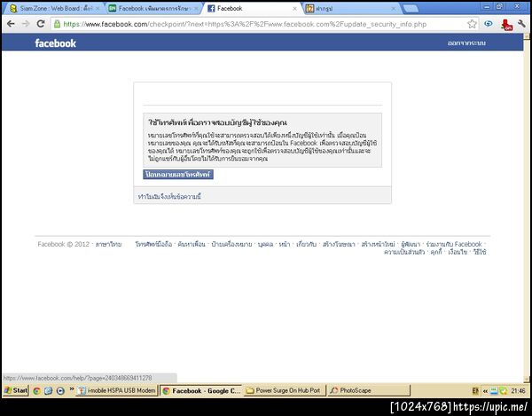This screenshot has width=532, height=416.
Task: Open the Badges footer link
Action: pyautogui.click(x=231, y=244)
